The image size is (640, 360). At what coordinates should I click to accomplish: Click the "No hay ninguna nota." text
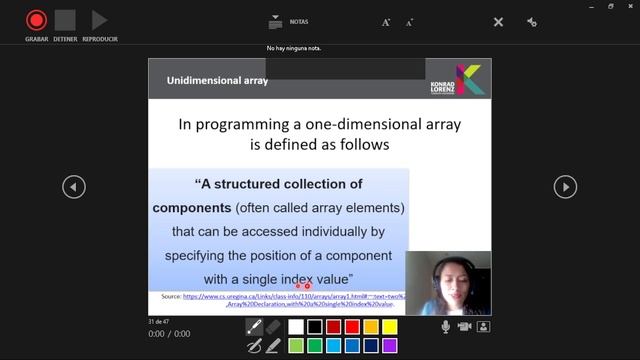(x=294, y=48)
